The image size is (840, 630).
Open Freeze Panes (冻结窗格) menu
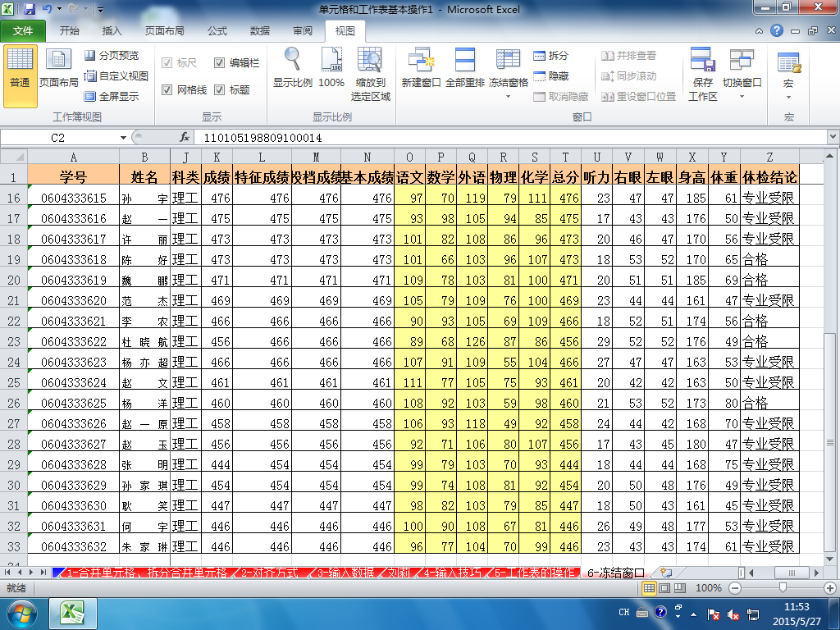(508, 74)
